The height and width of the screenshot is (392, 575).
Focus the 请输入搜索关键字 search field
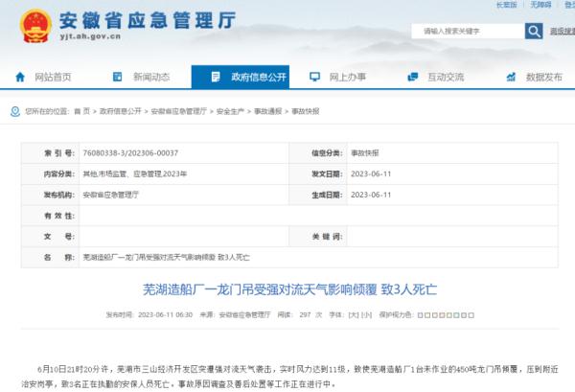(468, 32)
